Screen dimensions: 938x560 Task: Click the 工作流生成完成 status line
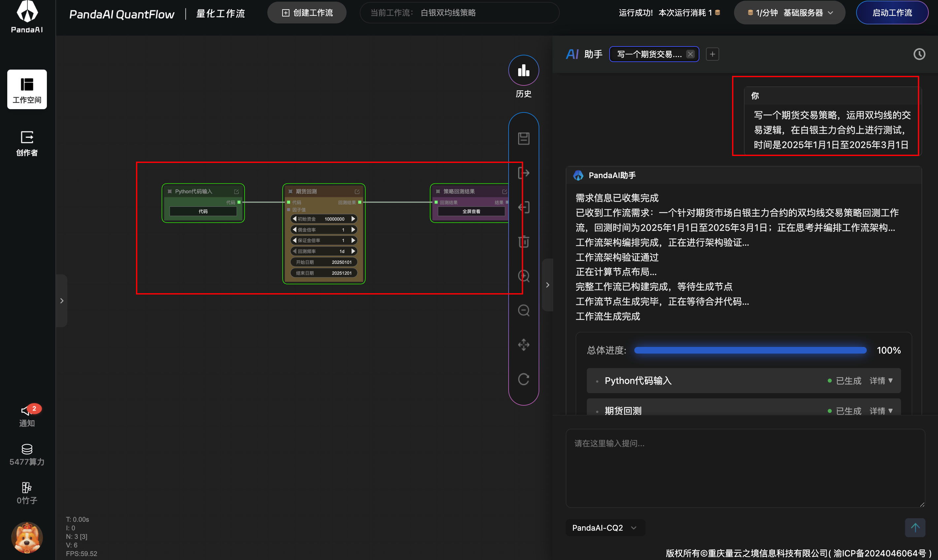[608, 316]
